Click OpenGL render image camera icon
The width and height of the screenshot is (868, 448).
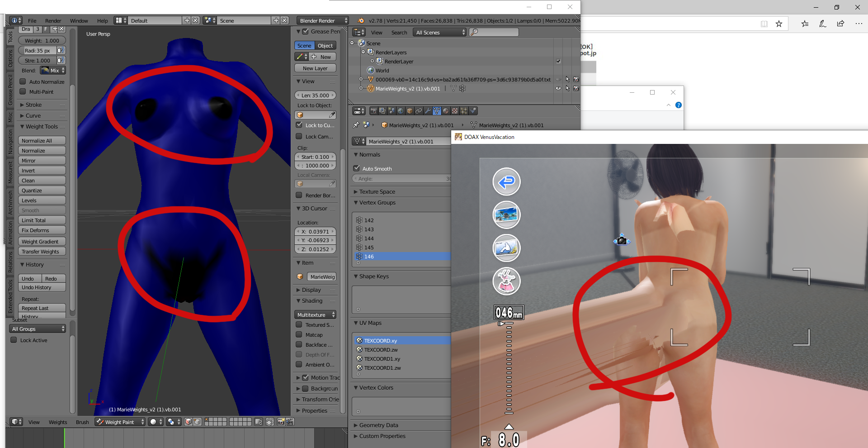[281, 422]
